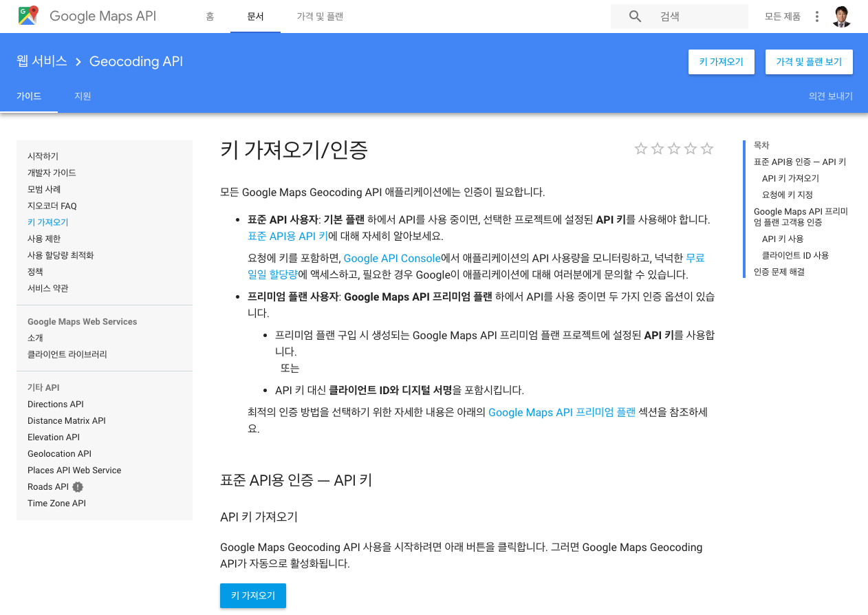Open Distance Matrix API sidebar link
The width and height of the screenshot is (868, 615).
point(67,421)
